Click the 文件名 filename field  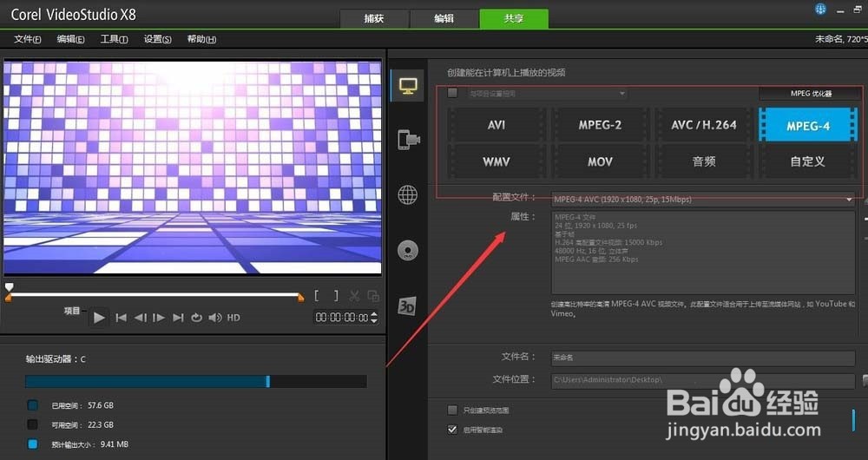click(x=703, y=358)
